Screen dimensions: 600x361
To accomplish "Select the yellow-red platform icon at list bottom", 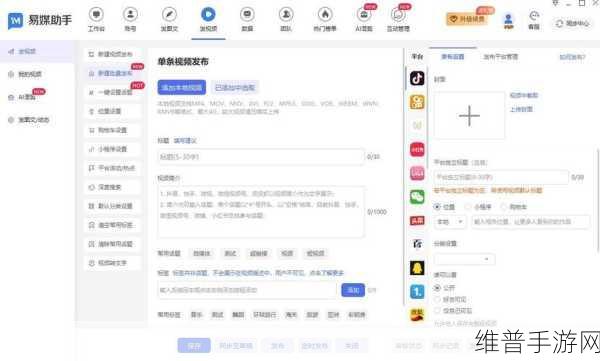I will coord(417,315).
